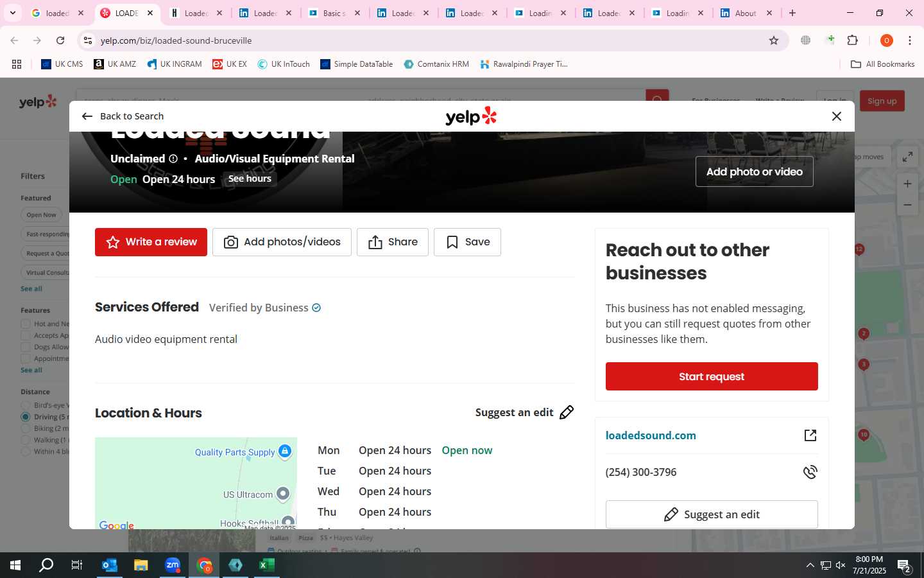Image resolution: width=924 pixels, height=578 pixels.
Task: Expand the background map fullscreen icon
Action: (x=907, y=157)
